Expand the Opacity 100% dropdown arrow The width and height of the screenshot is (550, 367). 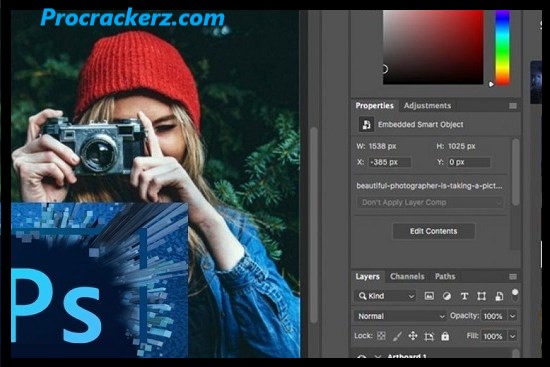point(512,316)
